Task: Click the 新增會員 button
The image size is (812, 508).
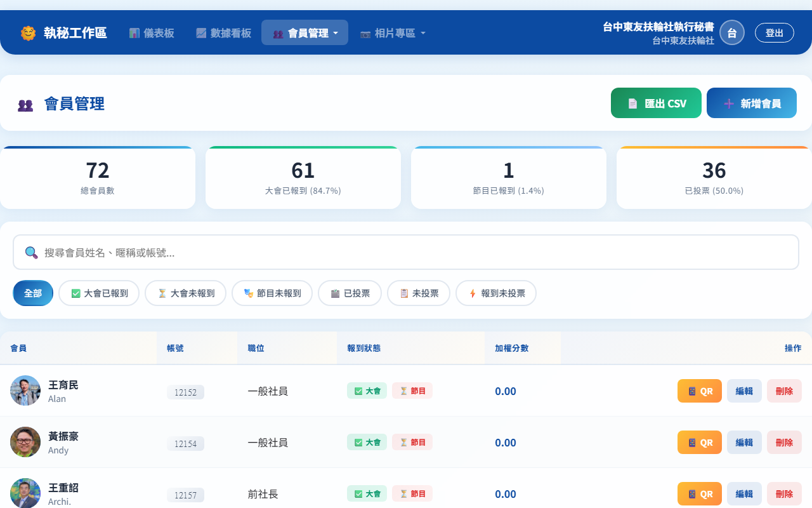Action: [751, 104]
